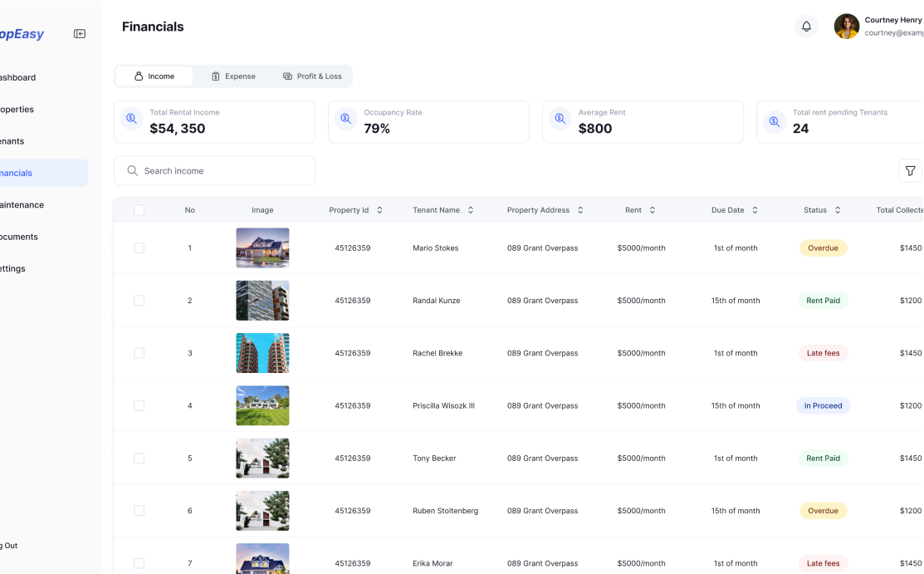The height and width of the screenshot is (574, 924).
Task: Check the row for Tony Becker
Action: tap(139, 458)
